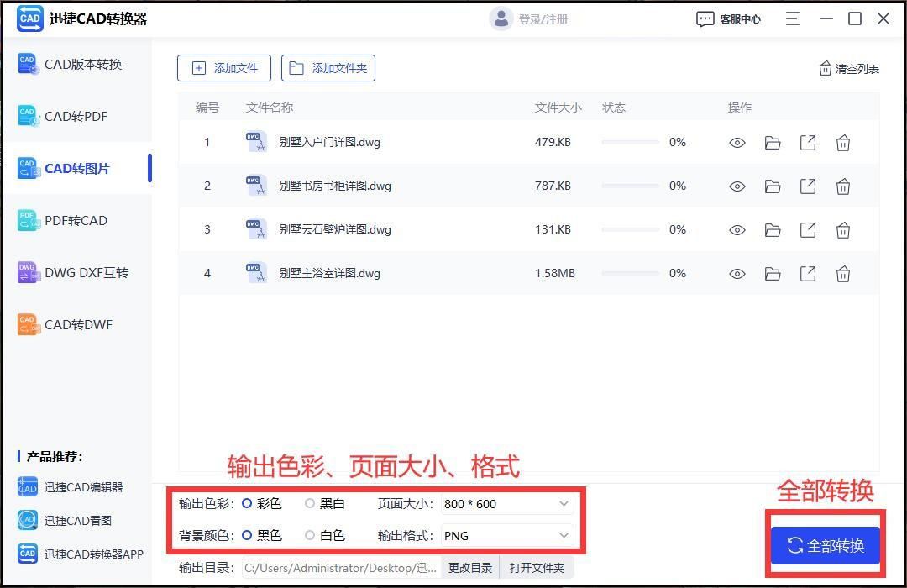Open 别墅云石壁炉详图.dwg externally via export icon
The height and width of the screenshot is (588, 907).
(x=808, y=229)
